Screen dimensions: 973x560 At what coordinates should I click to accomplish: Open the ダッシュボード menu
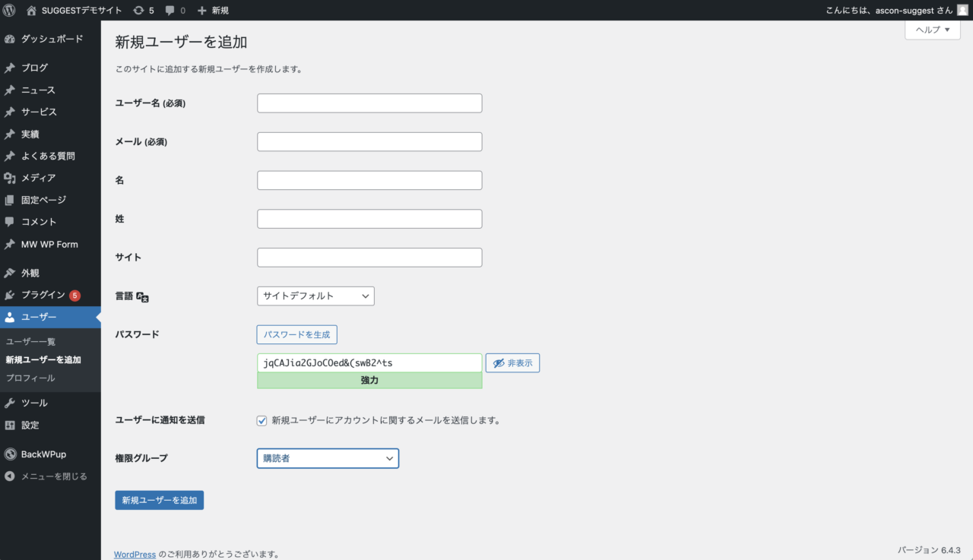[50, 39]
